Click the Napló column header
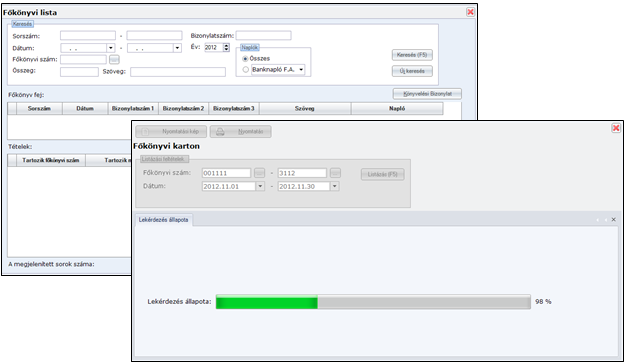Screen dimensions: 626x364 coord(397,109)
